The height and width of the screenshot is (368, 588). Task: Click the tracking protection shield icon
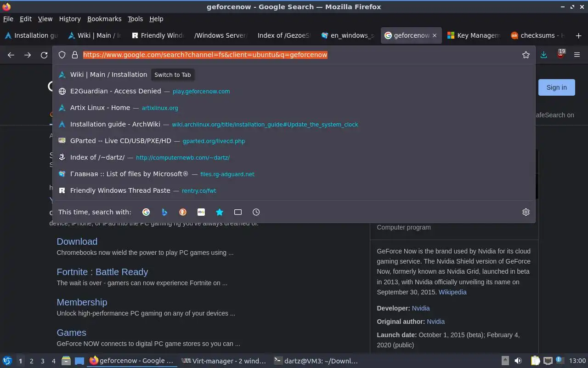(x=62, y=55)
